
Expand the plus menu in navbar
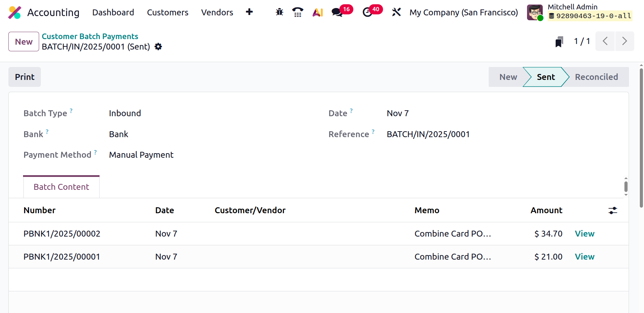point(249,12)
